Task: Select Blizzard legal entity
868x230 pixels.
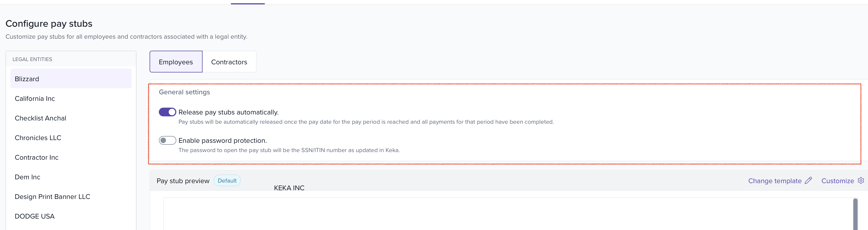Action: [x=27, y=79]
